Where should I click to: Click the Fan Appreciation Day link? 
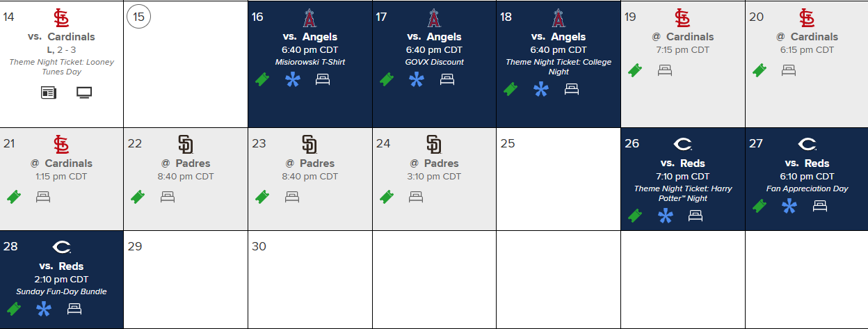tap(807, 188)
